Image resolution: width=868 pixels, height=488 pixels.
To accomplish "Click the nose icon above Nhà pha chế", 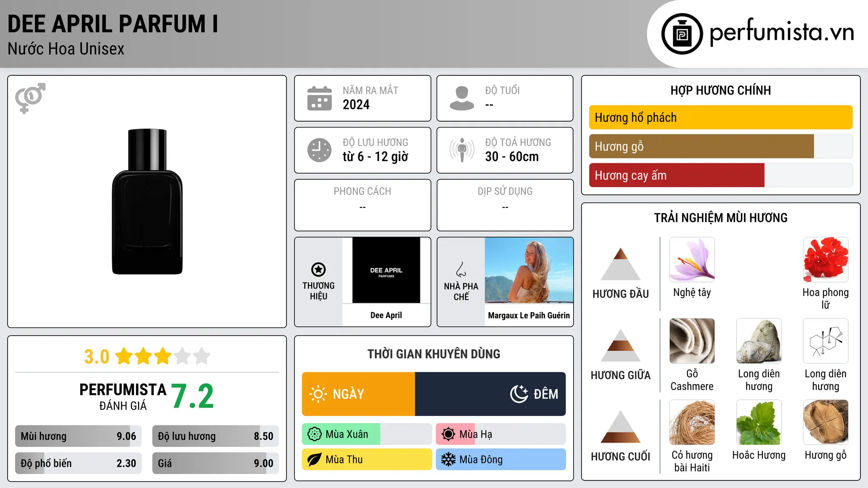I will [461, 269].
